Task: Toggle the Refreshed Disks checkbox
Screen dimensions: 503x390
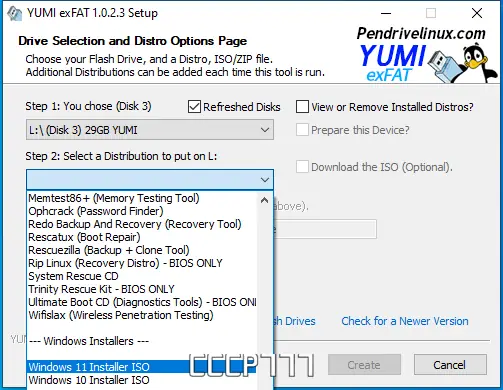Action: pos(194,107)
